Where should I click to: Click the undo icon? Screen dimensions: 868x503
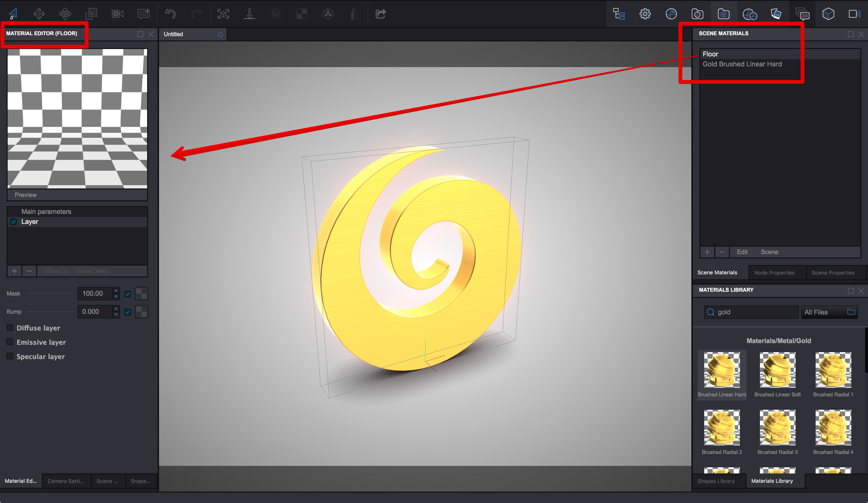point(170,14)
